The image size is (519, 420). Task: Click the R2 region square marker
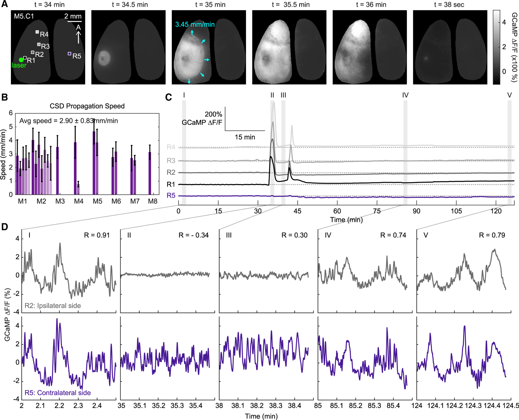(x=33, y=52)
